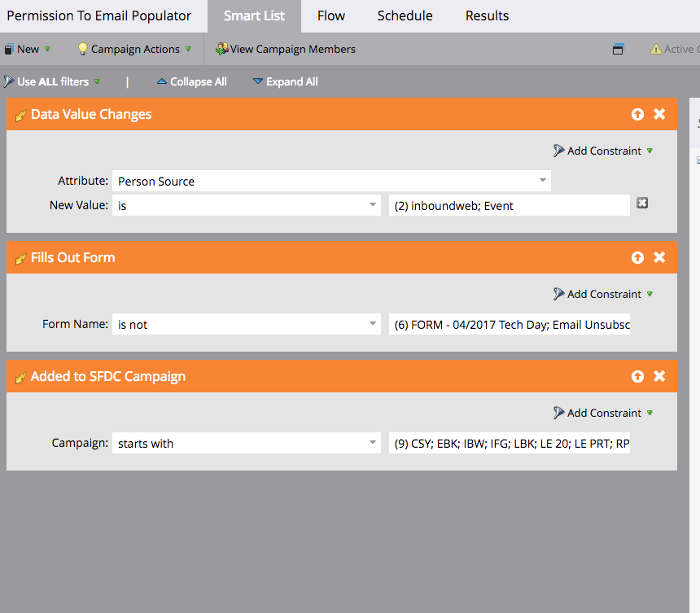
Task: Click the window icon in the toolbar
Action: click(x=618, y=50)
